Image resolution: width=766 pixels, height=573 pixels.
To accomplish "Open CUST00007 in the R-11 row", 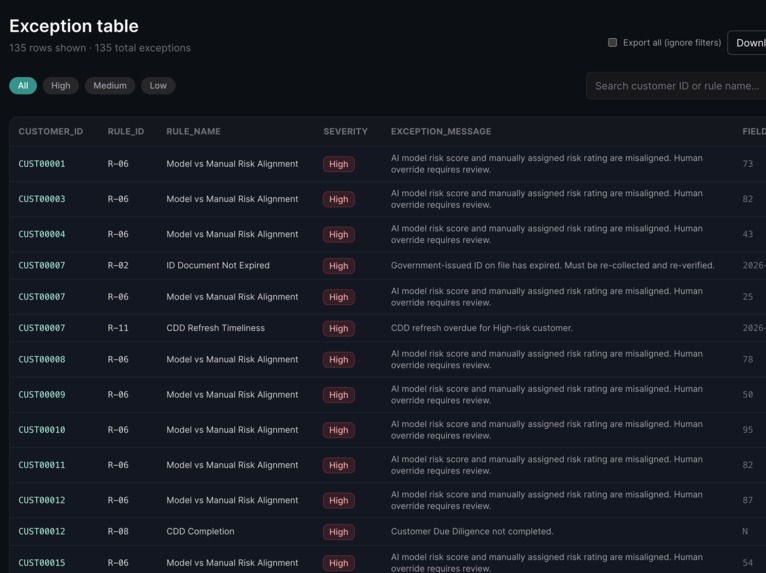I will coord(42,328).
